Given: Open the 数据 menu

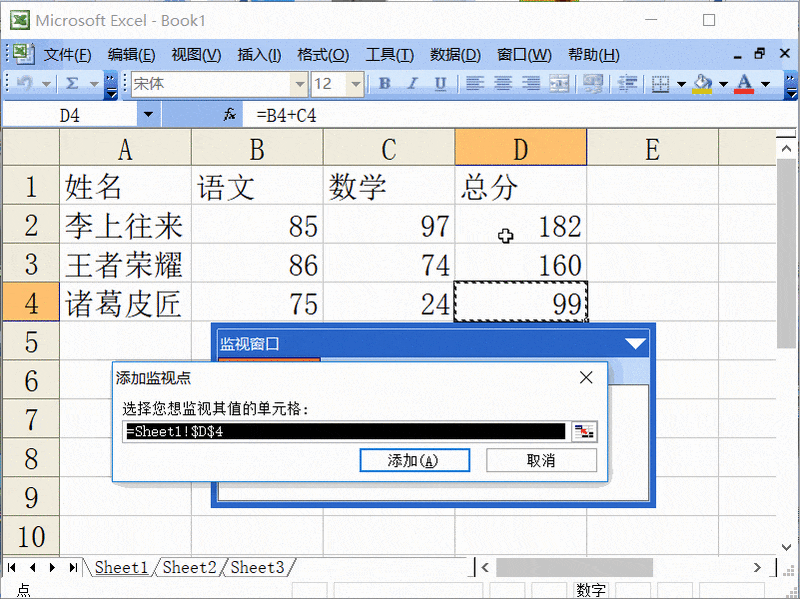Looking at the screenshot, I should (x=455, y=55).
